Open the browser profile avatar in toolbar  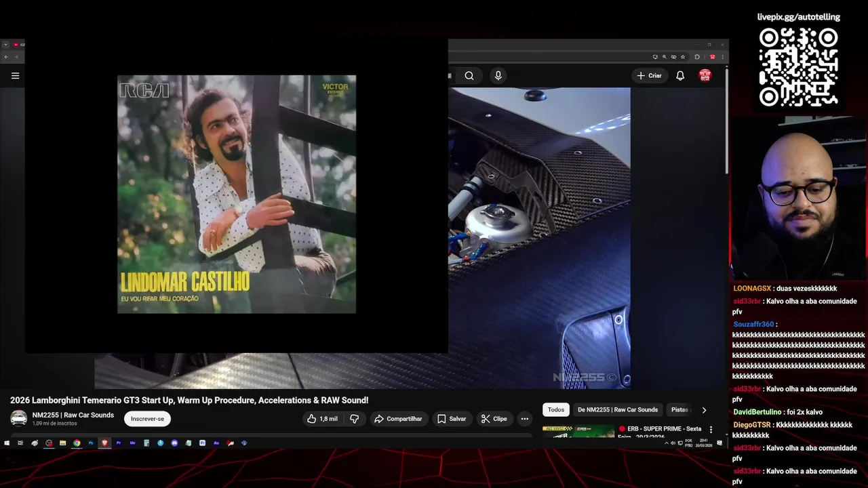tap(712, 57)
